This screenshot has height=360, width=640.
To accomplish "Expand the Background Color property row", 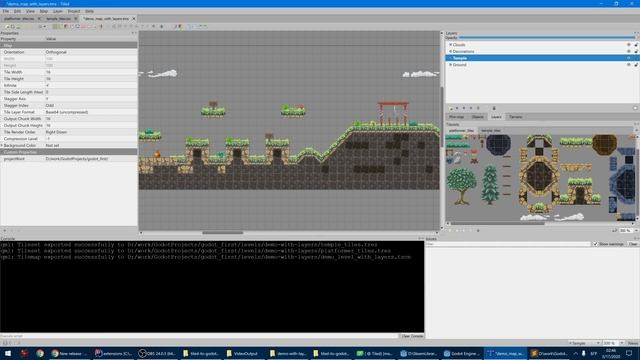I will point(2,145).
